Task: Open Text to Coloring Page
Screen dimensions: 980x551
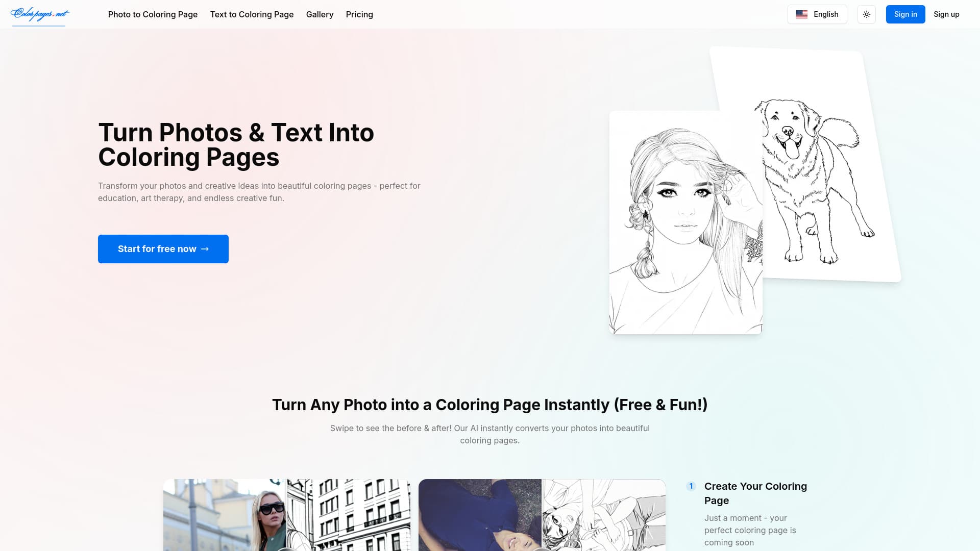Action: (252, 14)
